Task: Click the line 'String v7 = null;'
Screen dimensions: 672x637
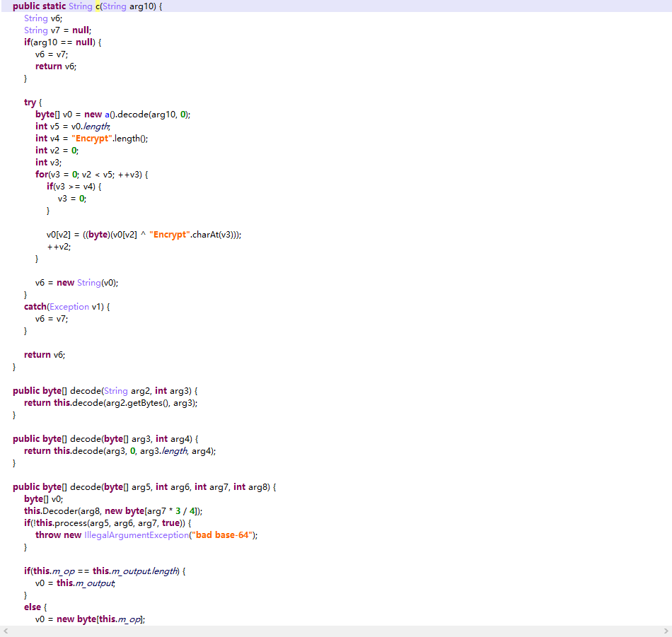Action: point(57,30)
